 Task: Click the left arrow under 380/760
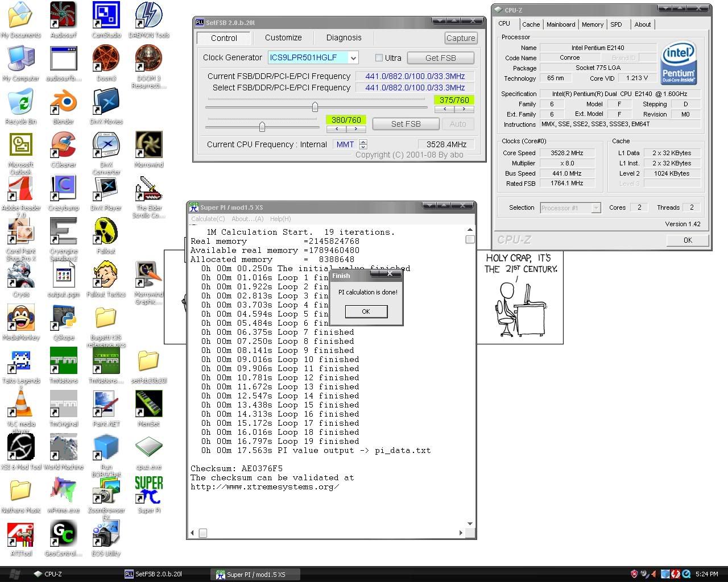(337, 128)
